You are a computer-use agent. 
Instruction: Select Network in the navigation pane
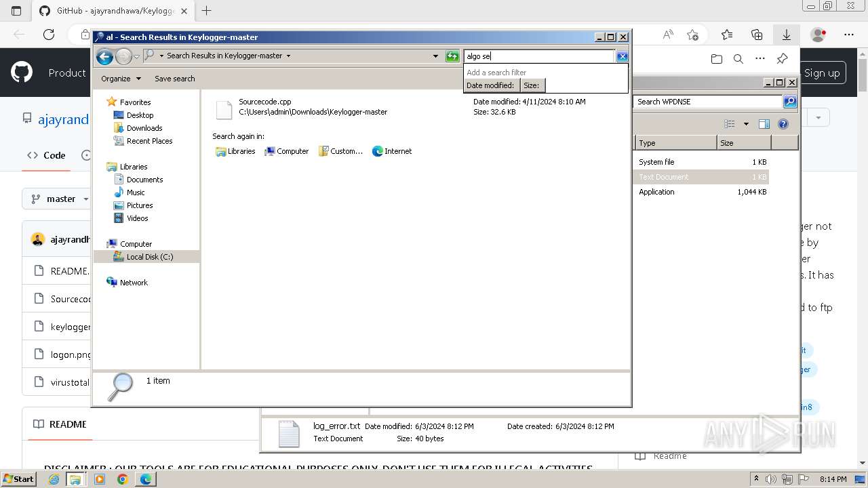(x=134, y=283)
